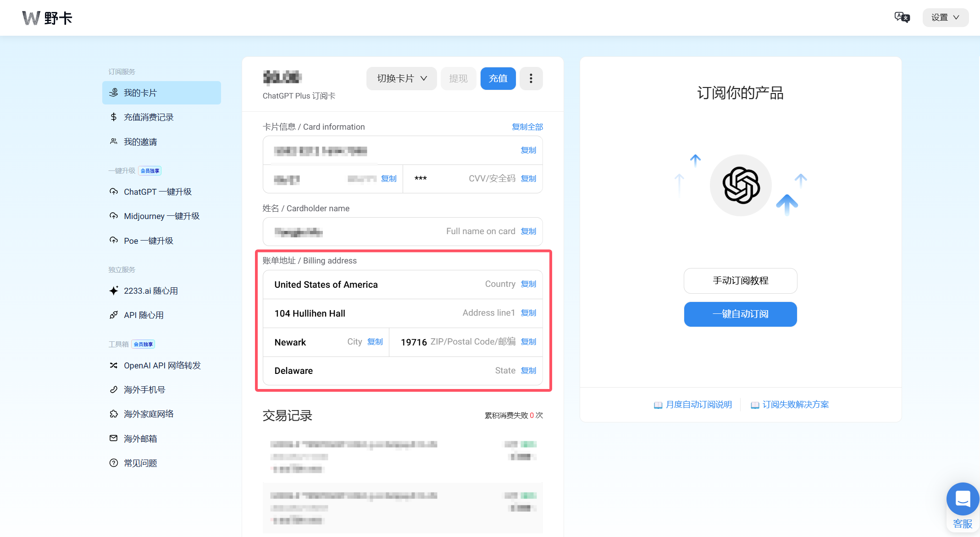Open 手动订阅教程 tutorial button
The height and width of the screenshot is (537, 980).
tap(740, 280)
